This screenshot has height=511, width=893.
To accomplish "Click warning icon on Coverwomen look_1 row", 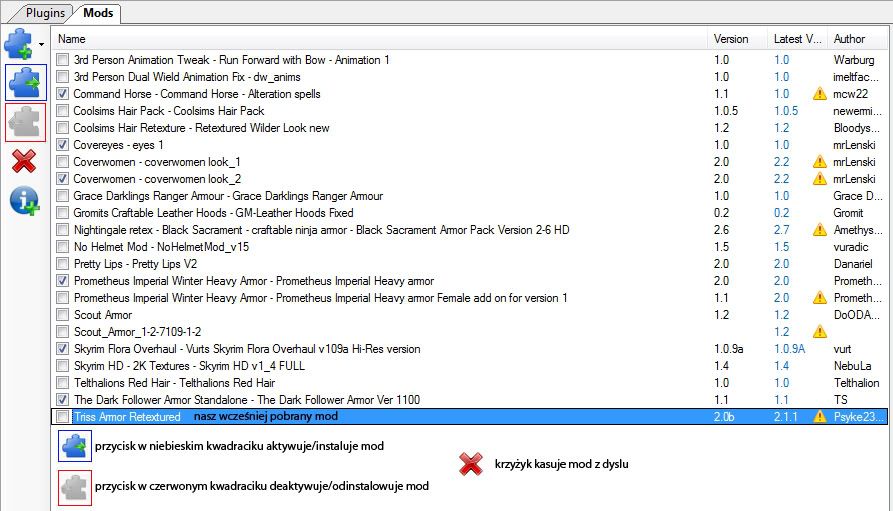I will click(820, 162).
